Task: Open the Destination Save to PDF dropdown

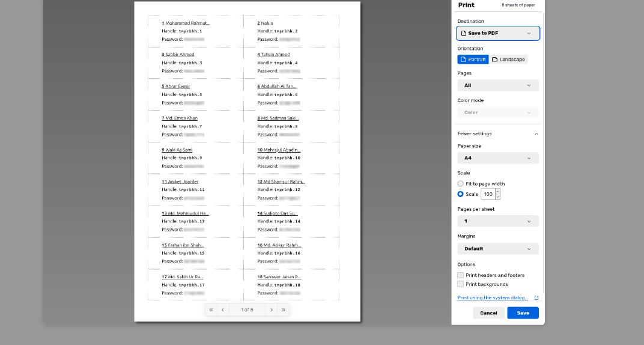Action: [x=497, y=33]
